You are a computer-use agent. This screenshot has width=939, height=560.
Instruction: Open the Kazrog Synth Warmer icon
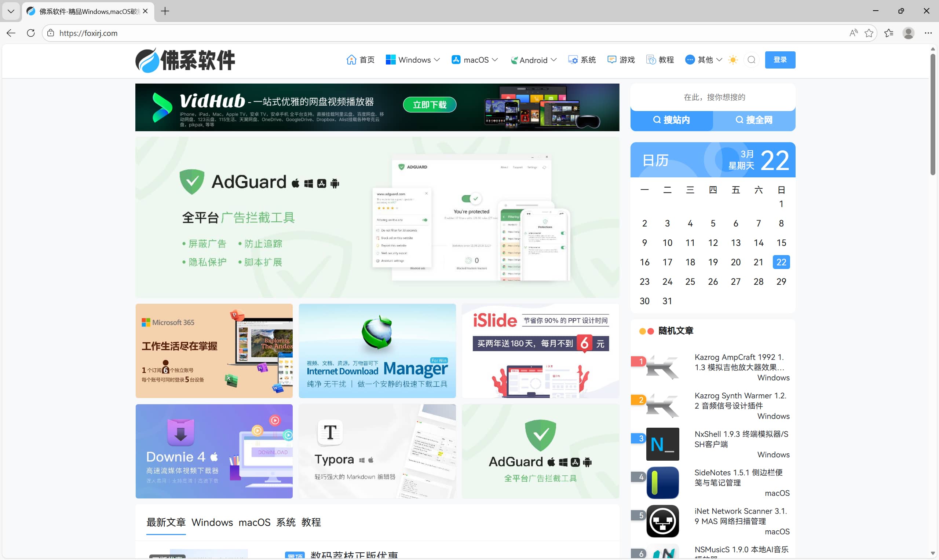pos(662,406)
